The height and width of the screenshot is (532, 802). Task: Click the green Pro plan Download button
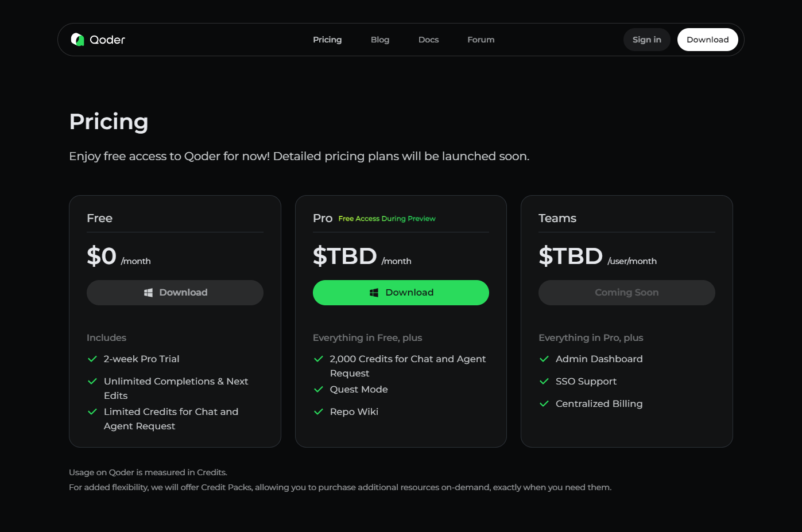tap(401, 293)
